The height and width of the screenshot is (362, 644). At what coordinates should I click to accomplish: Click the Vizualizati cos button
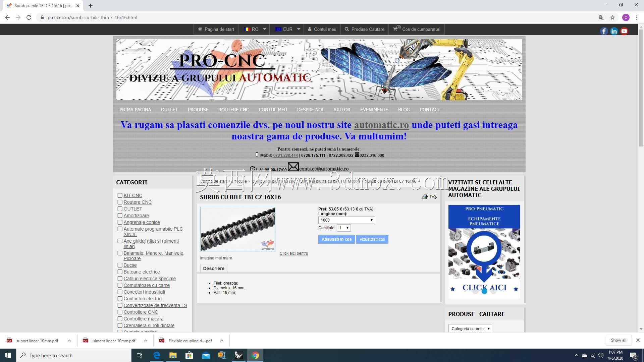[372, 239]
